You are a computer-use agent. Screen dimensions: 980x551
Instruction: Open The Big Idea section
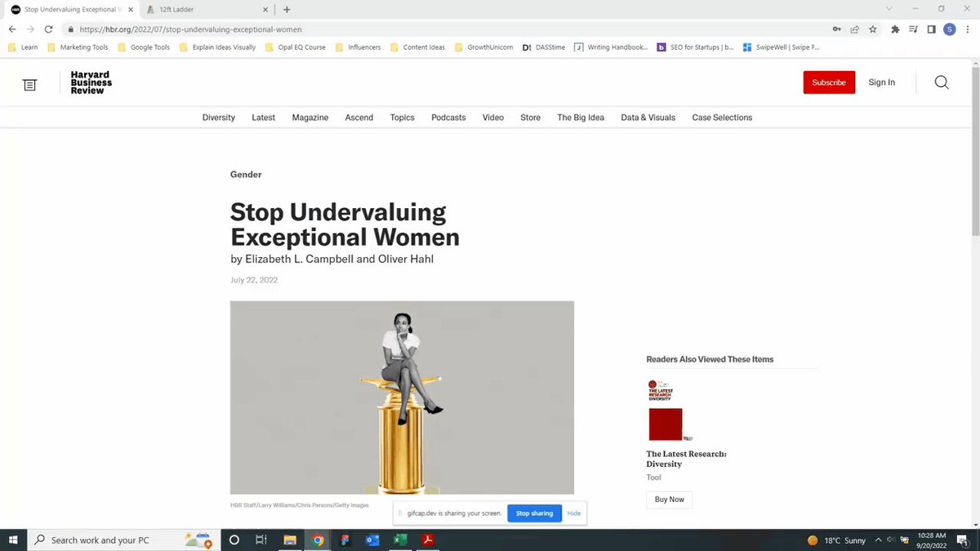(581, 118)
